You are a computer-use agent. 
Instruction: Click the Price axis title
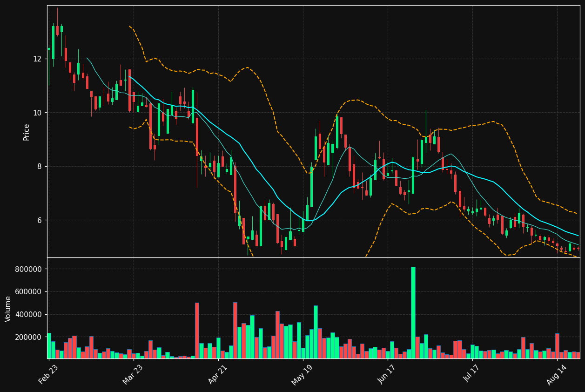pos(27,132)
